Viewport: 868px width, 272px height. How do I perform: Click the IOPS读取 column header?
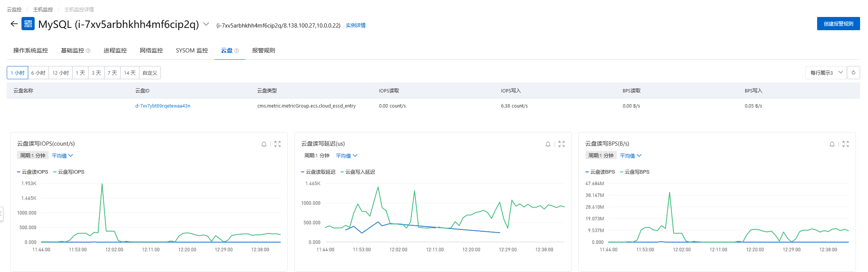[x=389, y=91]
